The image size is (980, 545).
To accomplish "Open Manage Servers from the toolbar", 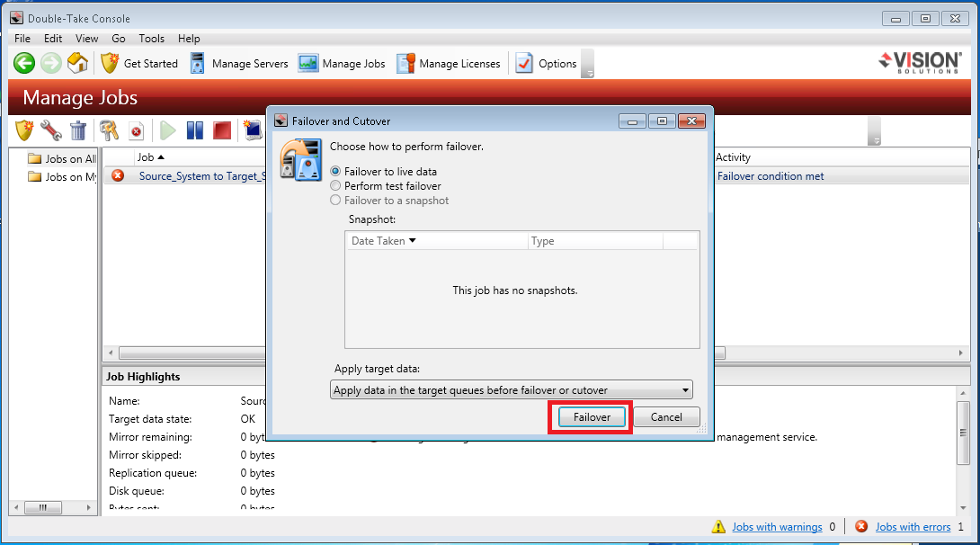I will [239, 63].
